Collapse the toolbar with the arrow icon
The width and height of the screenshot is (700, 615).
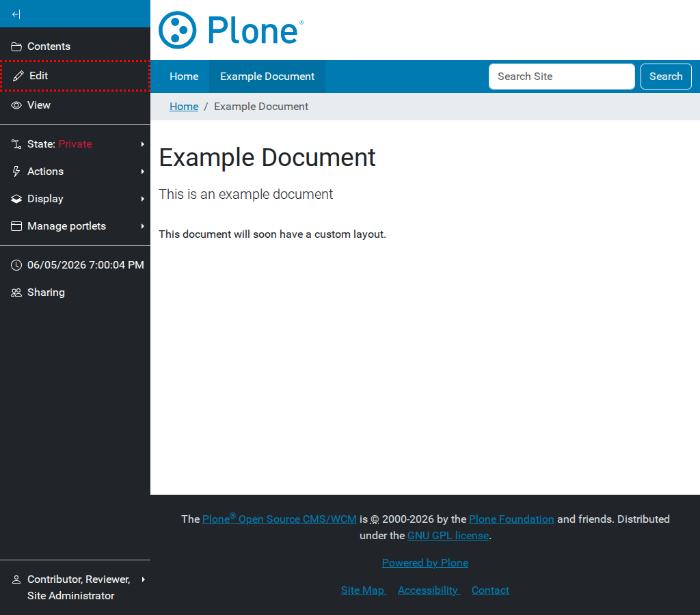(x=16, y=14)
